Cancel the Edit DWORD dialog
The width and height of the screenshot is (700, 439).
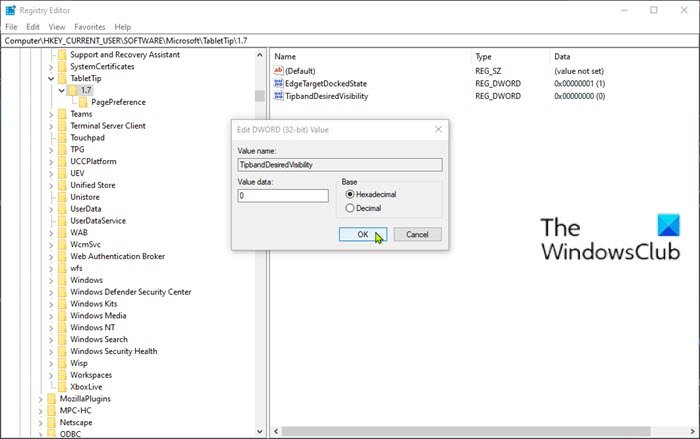pyautogui.click(x=417, y=234)
